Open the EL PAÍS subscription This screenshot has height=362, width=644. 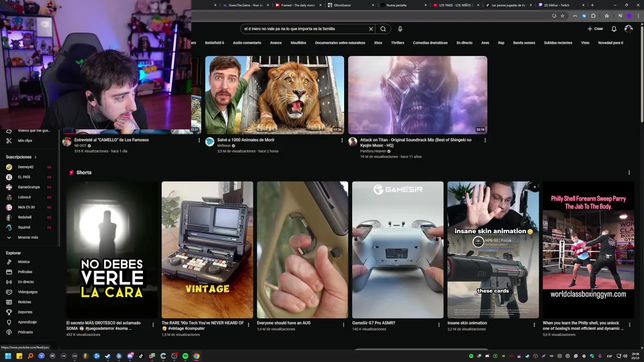[28, 177]
